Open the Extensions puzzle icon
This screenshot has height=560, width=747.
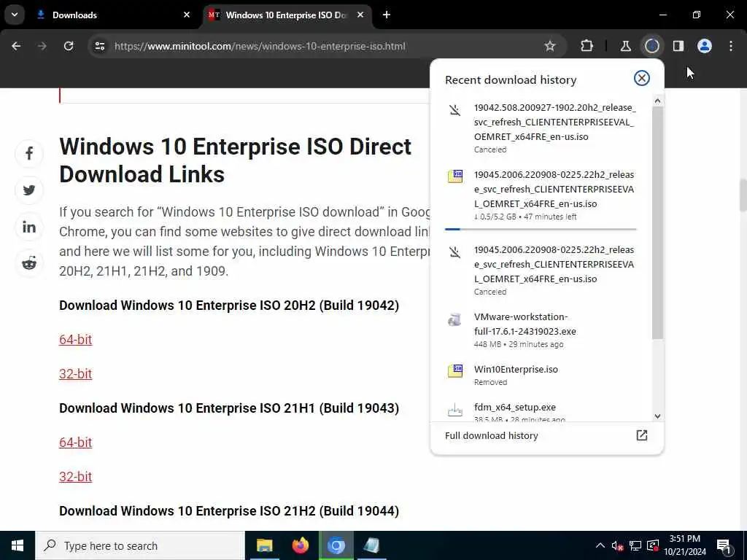coord(587,46)
